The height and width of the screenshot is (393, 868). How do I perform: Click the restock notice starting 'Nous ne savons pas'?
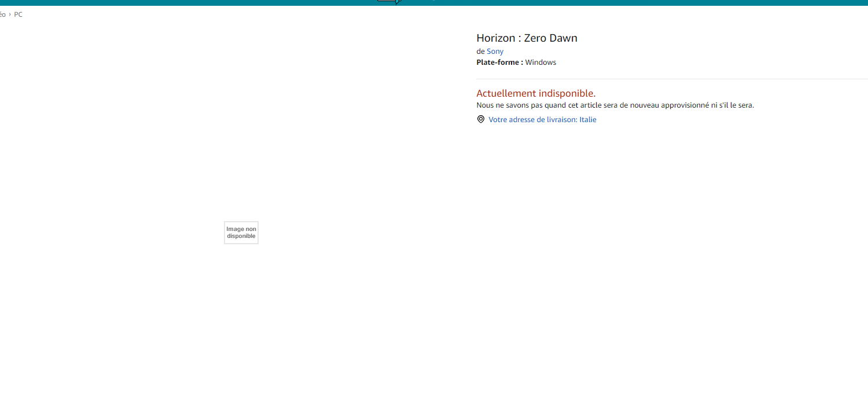pyautogui.click(x=615, y=105)
